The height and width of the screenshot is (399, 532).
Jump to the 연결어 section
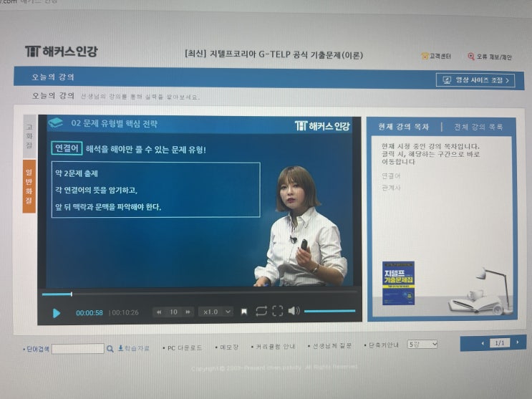point(391,176)
